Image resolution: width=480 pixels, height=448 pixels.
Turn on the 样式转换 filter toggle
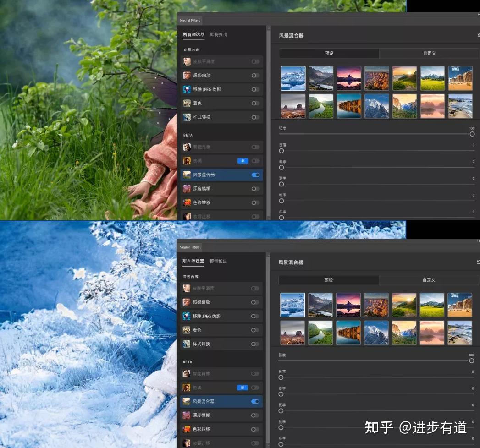(x=255, y=117)
